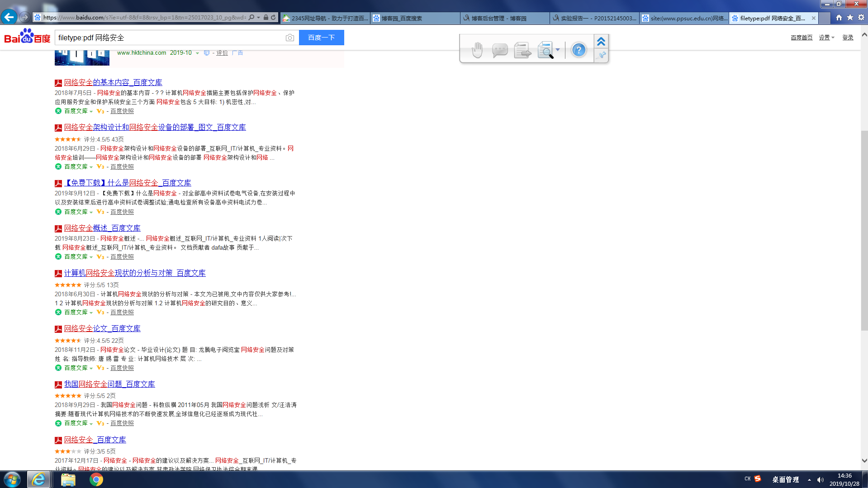Viewport: 868px width, 488px height.
Task: Click the scrollbar down arrow
Action: pyautogui.click(x=864, y=461)
